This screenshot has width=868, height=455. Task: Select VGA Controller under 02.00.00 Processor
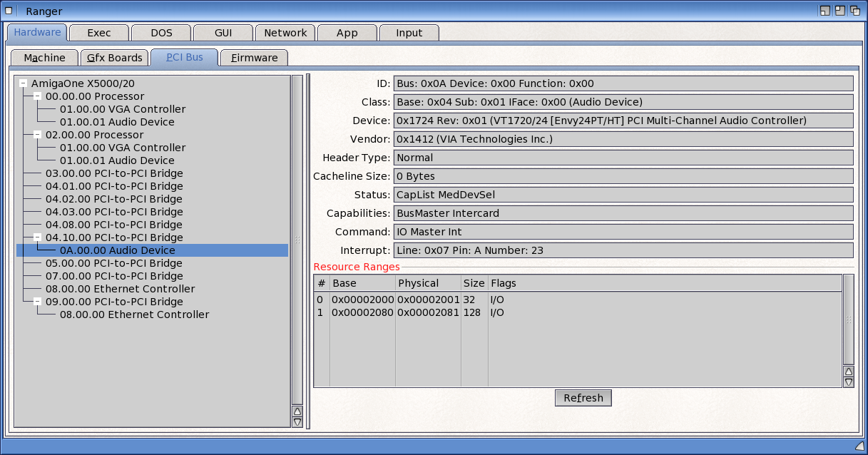click(x=122, y=148)
